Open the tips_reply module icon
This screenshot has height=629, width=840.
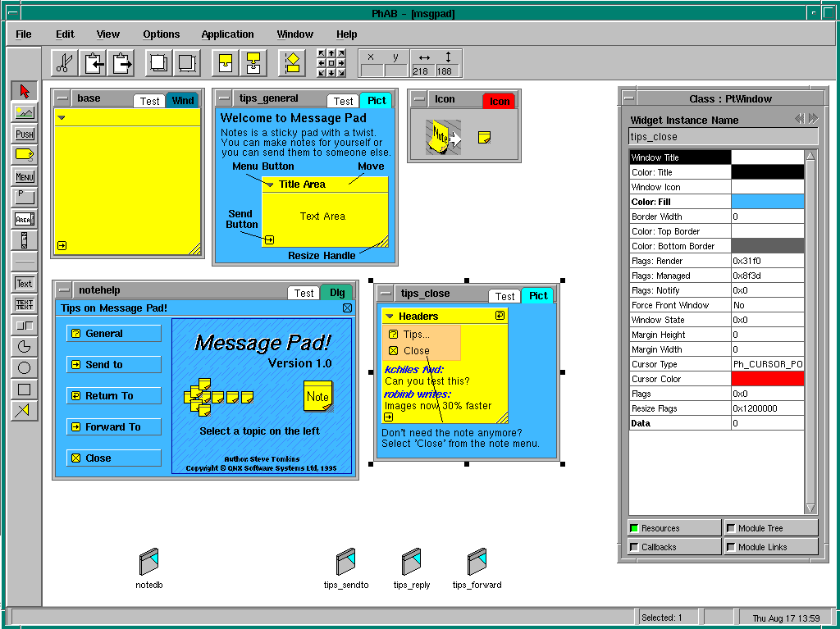coord(411,563)
